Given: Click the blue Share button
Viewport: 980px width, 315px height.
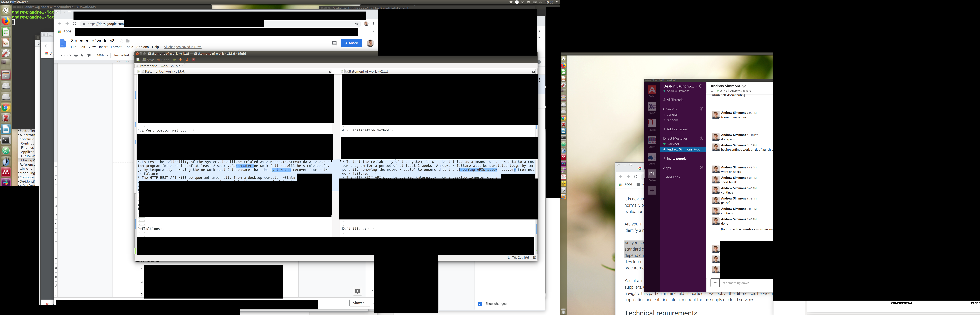Looking at the screenshot, I should 351,43.
